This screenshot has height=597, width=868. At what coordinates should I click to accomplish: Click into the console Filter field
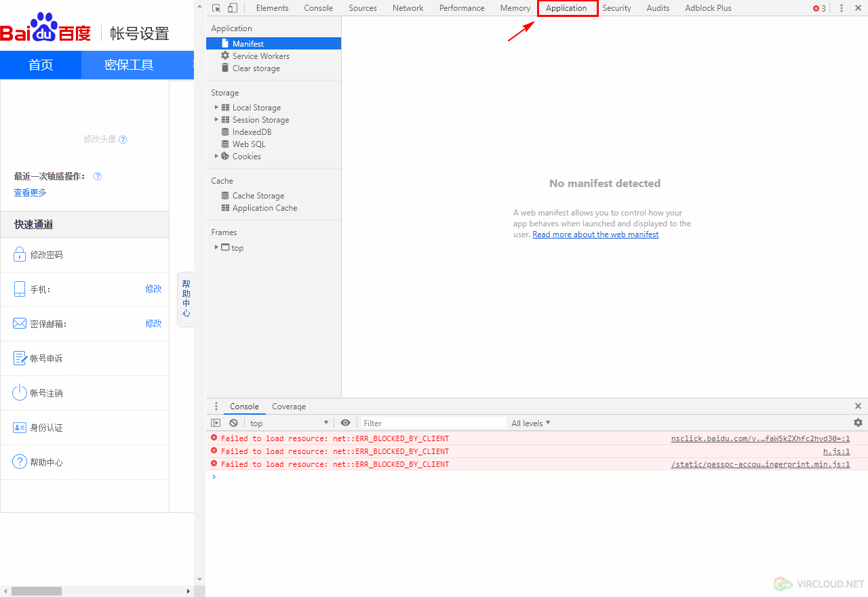point(433,423)
